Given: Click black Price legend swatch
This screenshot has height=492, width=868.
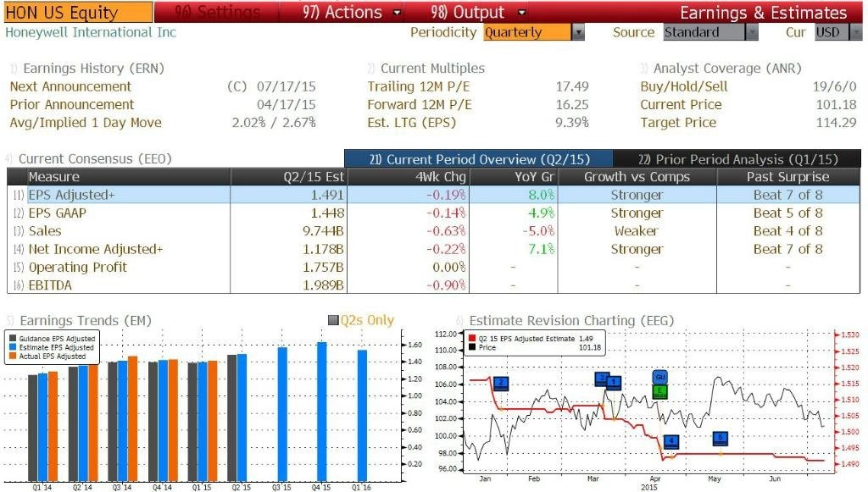Looking at the screenshot, I should pos(471,347).
